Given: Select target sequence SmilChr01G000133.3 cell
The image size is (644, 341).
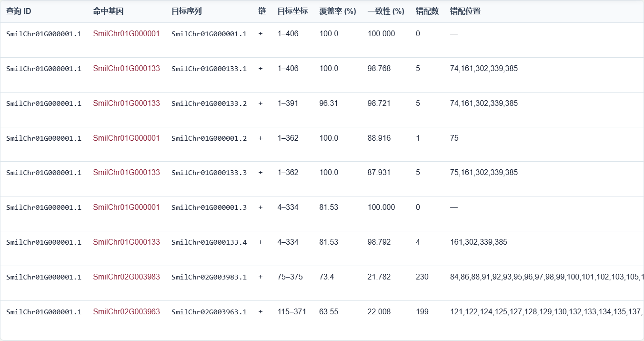Looking at the screenshot, I should click(x=209, y=173).
